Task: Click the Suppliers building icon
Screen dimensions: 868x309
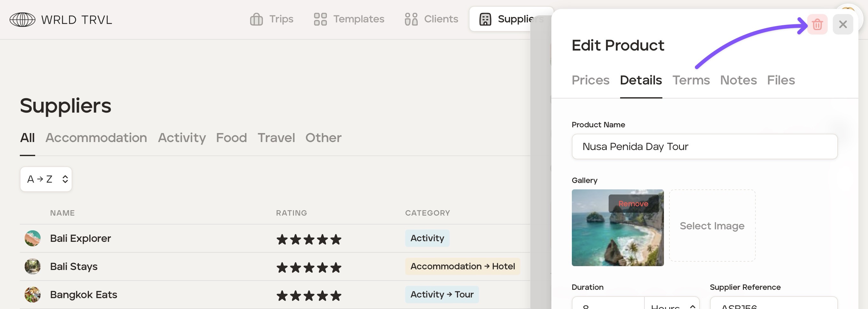Action: pyautogui.click(x=485, y=19)
